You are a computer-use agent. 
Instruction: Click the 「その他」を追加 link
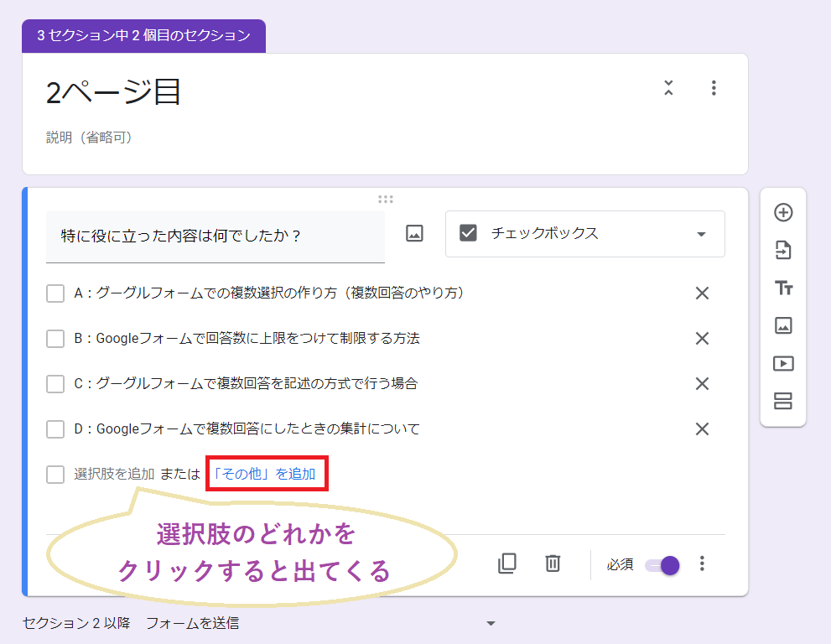tap(266, 473)
